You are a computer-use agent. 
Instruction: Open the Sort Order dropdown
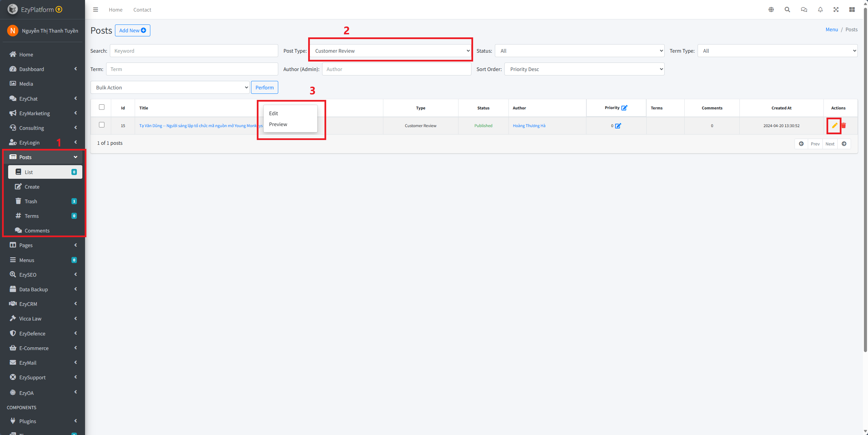point(584,69)
